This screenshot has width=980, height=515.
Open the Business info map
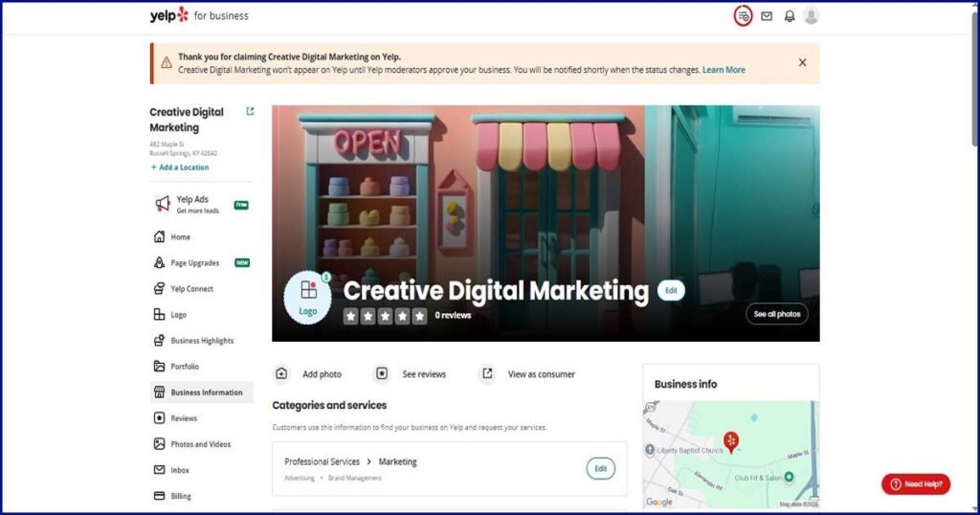pos(730,455)
